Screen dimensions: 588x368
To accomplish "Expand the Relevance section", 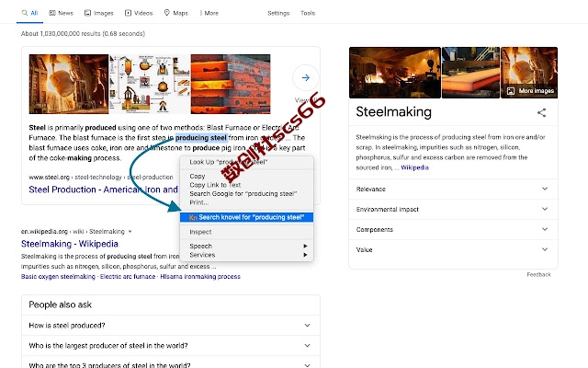I will click(453, 190).
